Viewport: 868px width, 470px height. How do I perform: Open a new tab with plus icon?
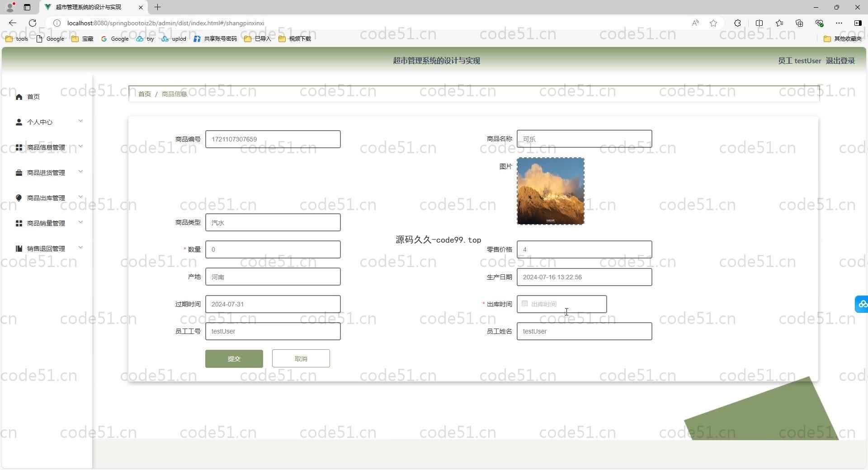point(157,7)
